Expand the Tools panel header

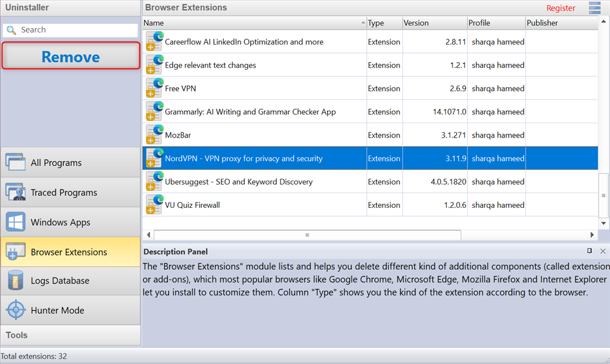70,335
